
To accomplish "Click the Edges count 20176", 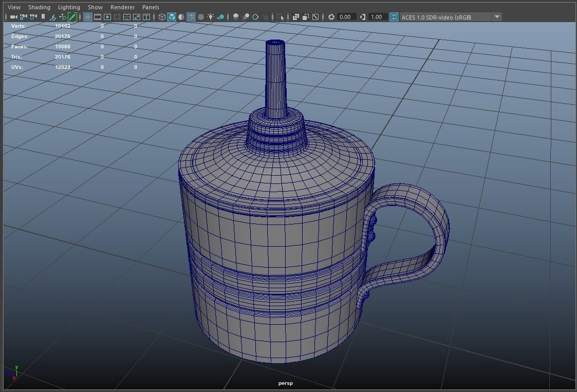I will 63,36.
